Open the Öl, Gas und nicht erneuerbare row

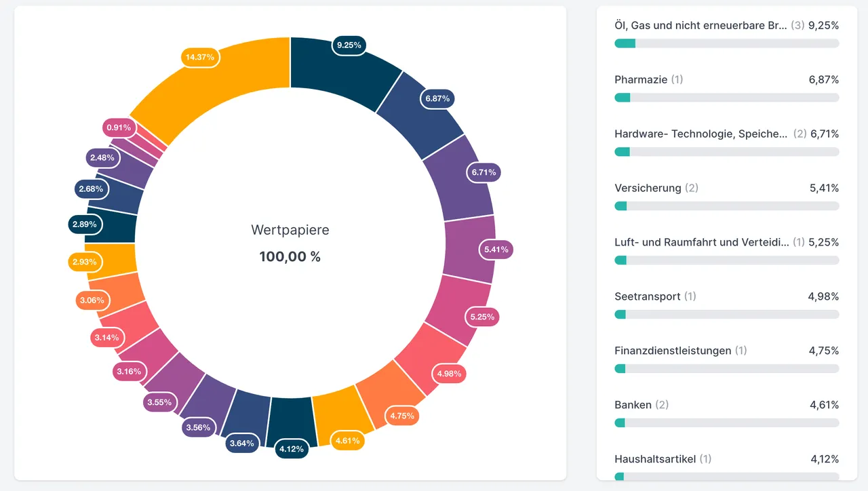(x=726, y=34)
